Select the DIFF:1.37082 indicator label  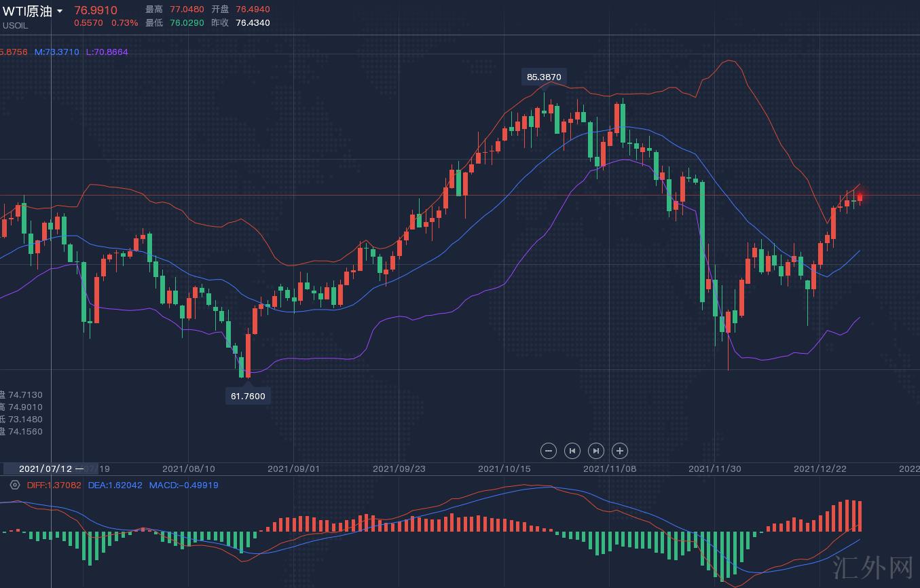pos(54,485)
